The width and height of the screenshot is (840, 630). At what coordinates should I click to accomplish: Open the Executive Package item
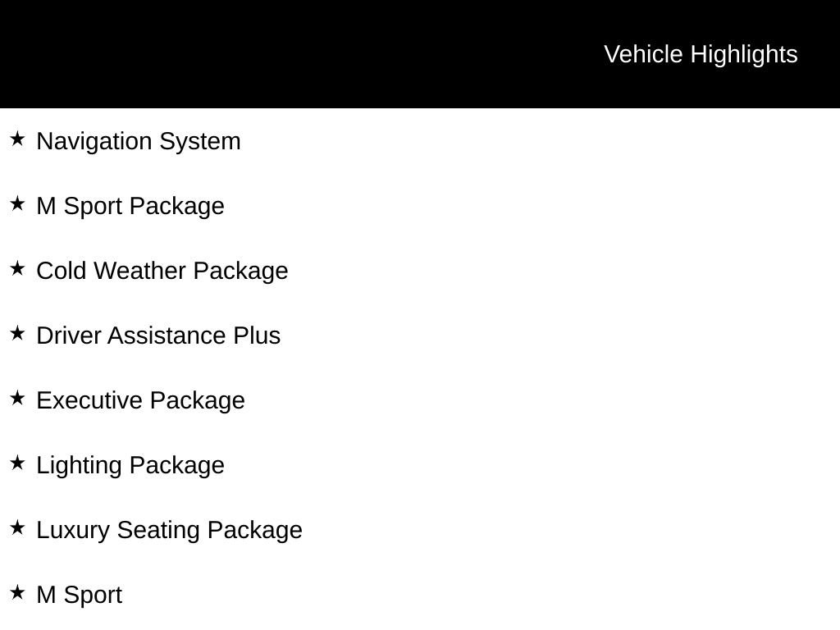[141, 401]
